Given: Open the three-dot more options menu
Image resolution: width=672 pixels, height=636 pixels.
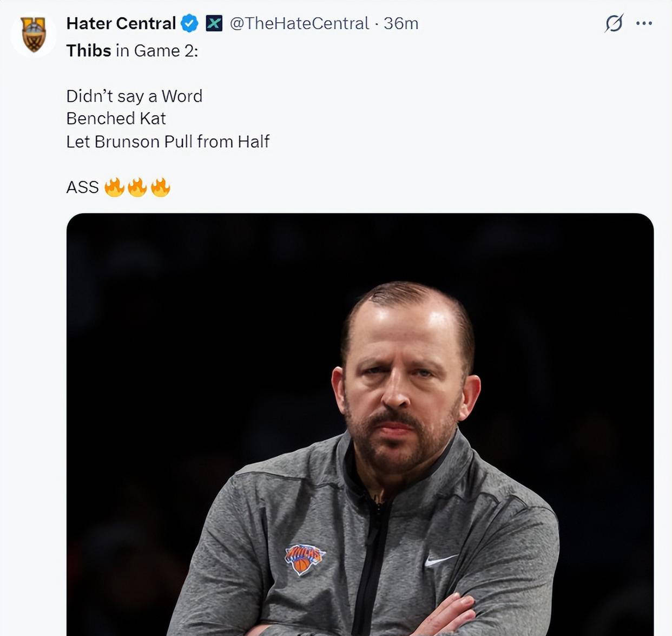Looking at the screenshot, I should click(644, 23).
